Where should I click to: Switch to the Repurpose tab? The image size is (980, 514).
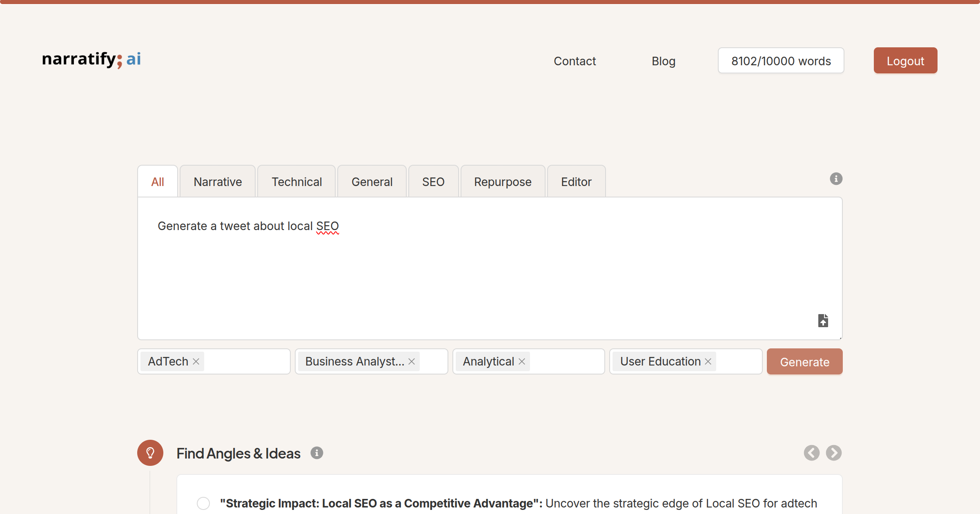503,182
